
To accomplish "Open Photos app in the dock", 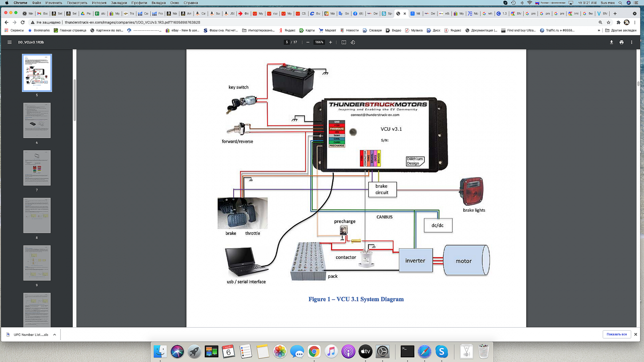I will click(280, 351).
